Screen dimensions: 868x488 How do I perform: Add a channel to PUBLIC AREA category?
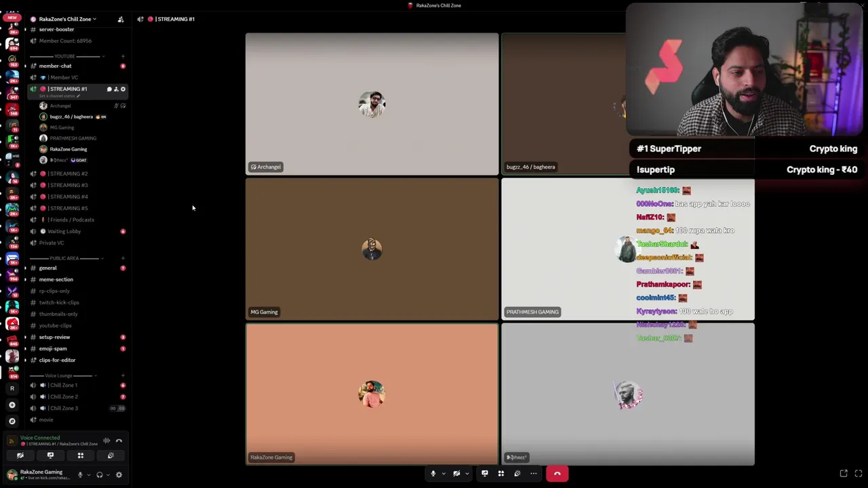click(123, 258)
